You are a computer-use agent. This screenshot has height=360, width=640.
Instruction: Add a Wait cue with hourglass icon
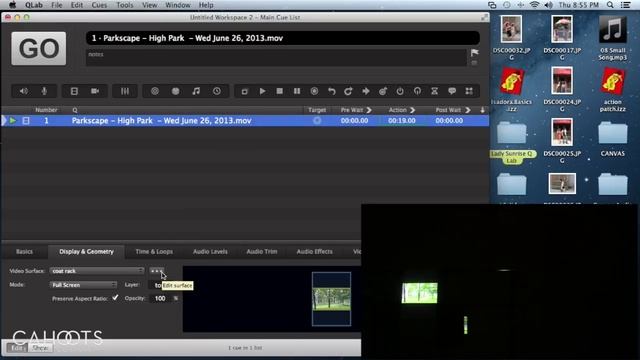[x=434, y=91]
